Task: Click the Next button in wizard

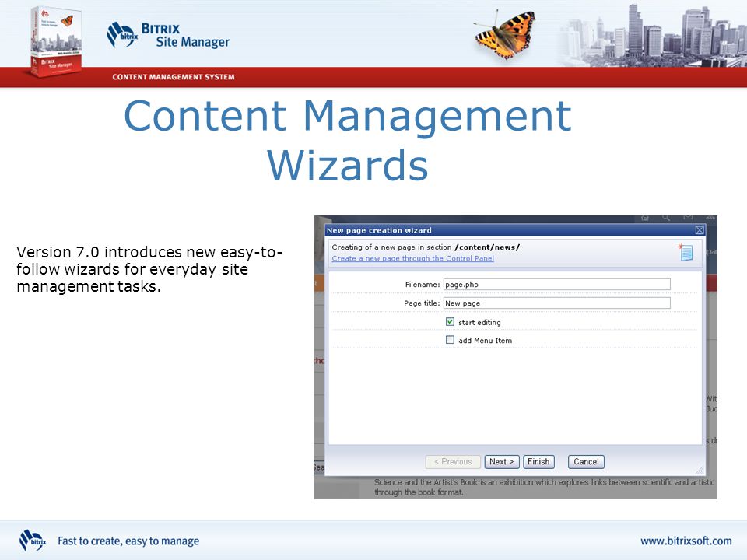Action: 502,461
